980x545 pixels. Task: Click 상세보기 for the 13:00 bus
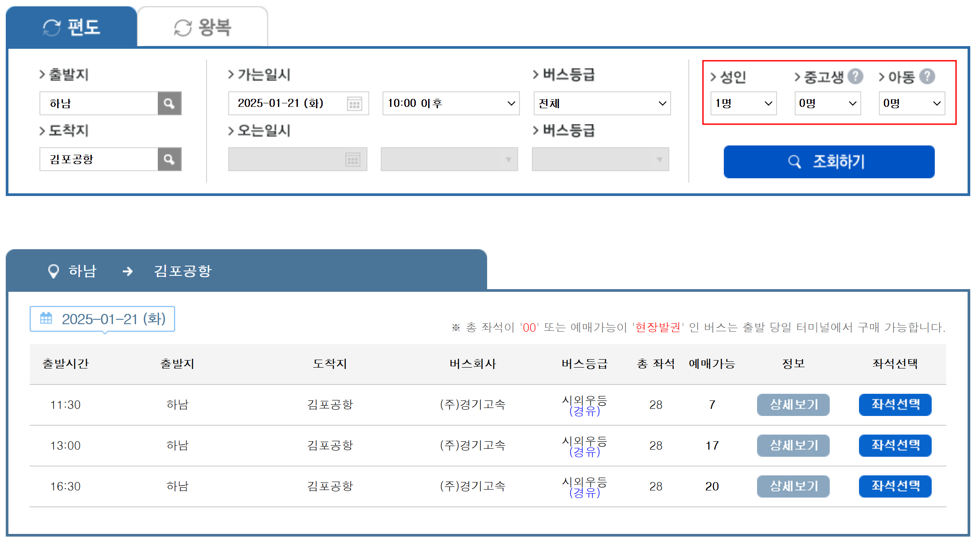[x=793, y=445]
